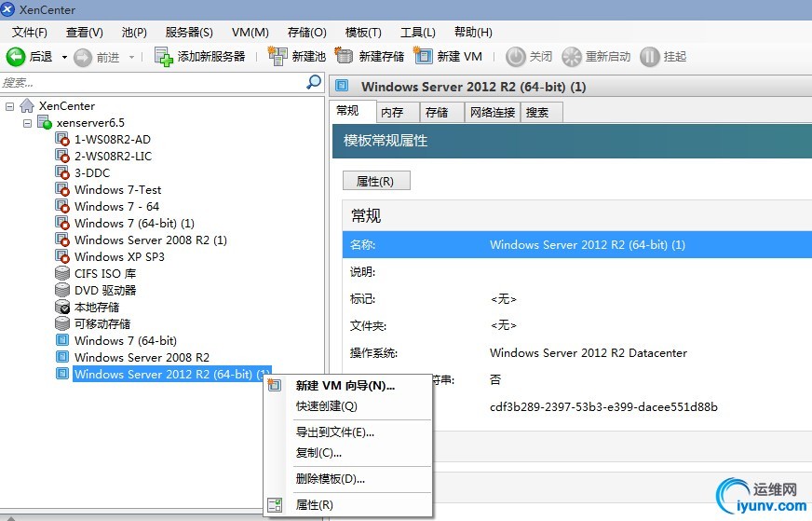Click the New Storage (新建存储) icon
Image resolution: width=812 pixels, height=521 pixels.
click(344, 56)
